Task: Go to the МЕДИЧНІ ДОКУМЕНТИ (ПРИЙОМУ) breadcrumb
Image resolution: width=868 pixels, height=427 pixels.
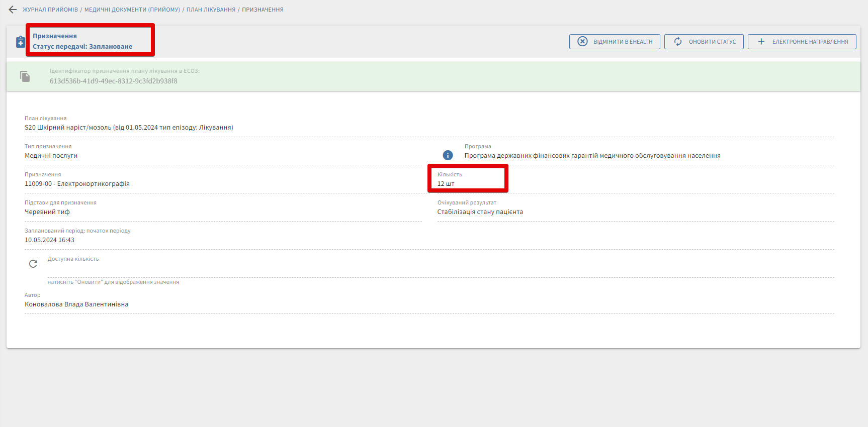Action: (x=132, y=10)
